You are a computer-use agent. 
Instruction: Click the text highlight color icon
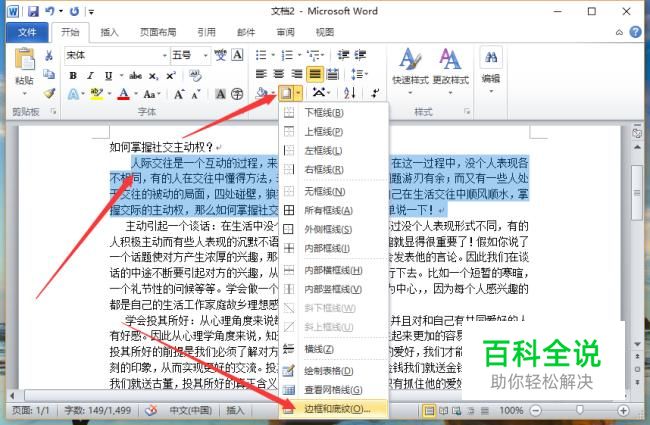[97, 94]
